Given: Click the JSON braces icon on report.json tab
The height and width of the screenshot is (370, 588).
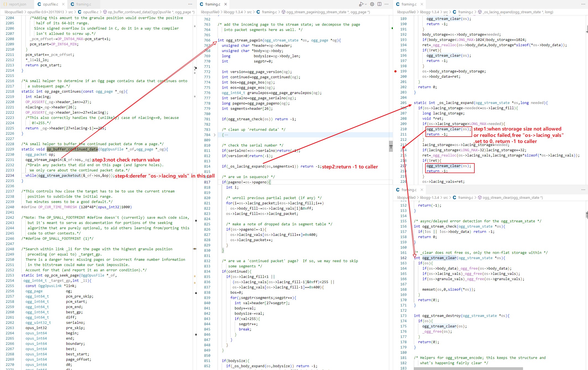Looking at the screenshot, I should tap(6, 4).
